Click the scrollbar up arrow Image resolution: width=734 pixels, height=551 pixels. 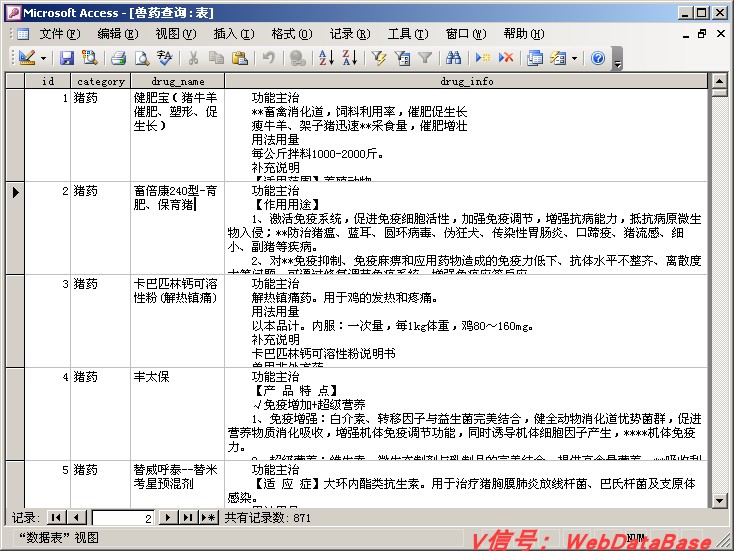coord(720,81)
